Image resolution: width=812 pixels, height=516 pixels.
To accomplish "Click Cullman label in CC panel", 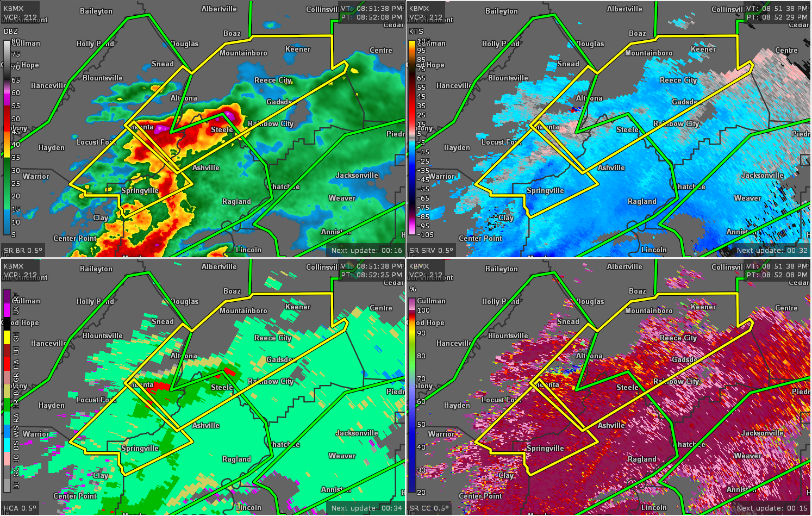I will tap(431, 301).
